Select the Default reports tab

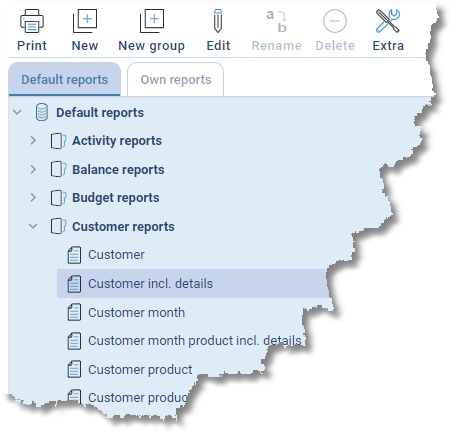coord(65,79)
